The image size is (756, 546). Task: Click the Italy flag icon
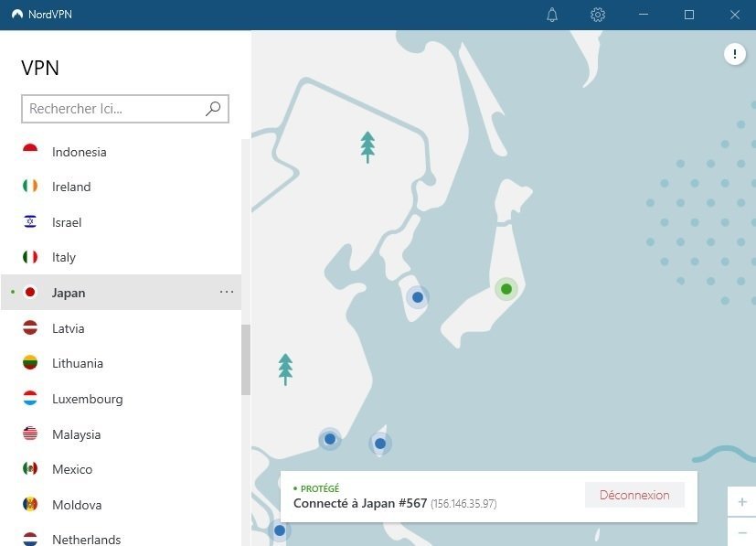click(x=30, y=257)
